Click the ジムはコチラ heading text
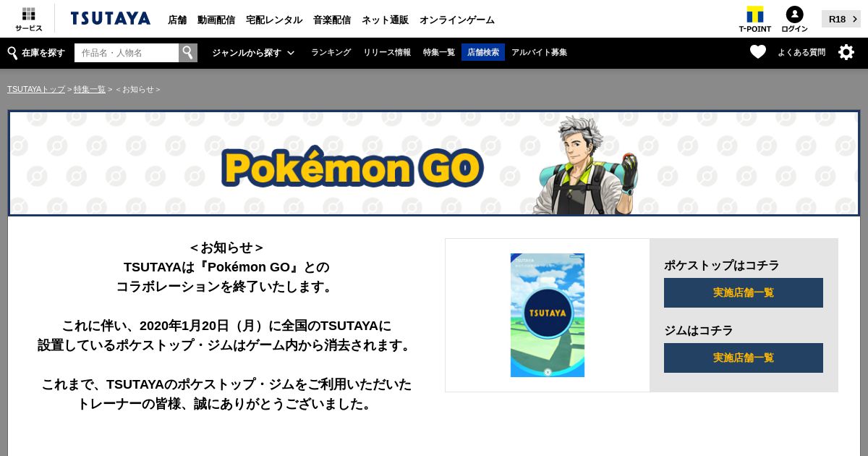Viewport: 868px width, 456px height. (699, 330)
